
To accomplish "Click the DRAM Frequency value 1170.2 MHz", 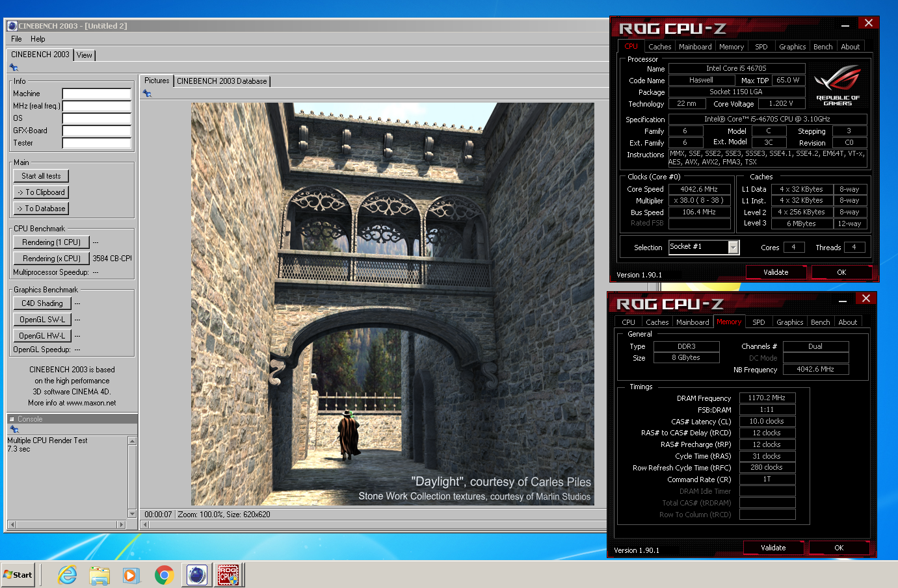I will 767,398.
